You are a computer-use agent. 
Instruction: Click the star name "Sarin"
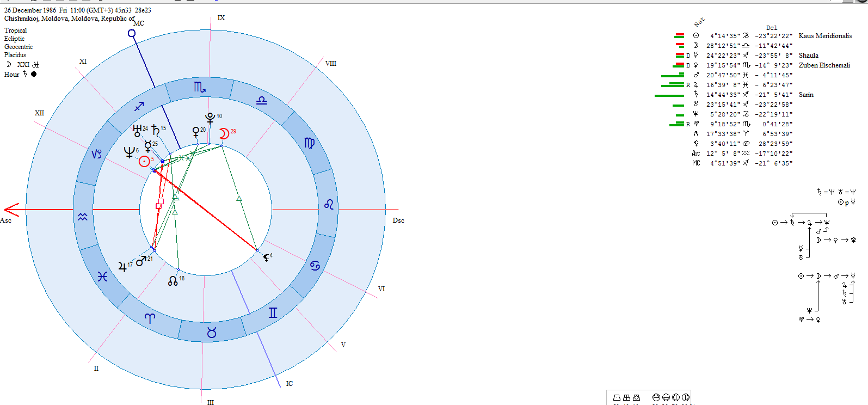[806, 95]
